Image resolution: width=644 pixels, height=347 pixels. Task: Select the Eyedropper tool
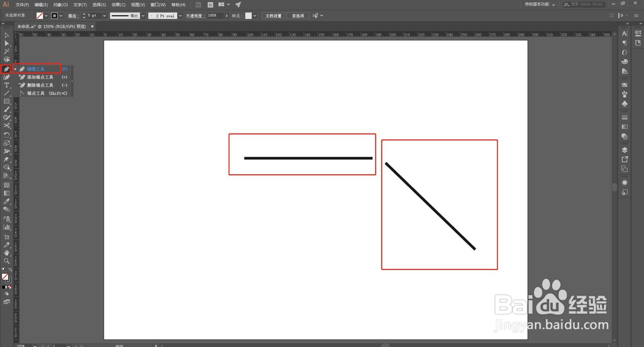(6, 201)
